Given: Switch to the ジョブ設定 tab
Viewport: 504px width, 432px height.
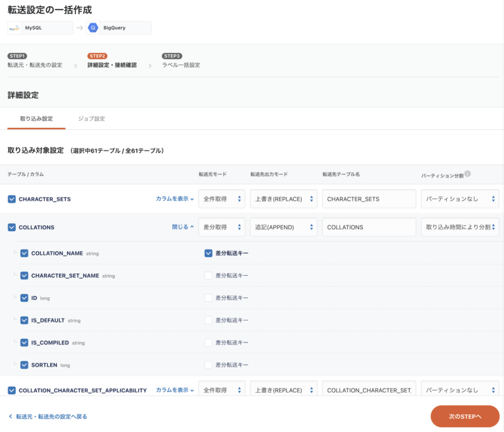Looking at the screenshot, I should [91, 119].
